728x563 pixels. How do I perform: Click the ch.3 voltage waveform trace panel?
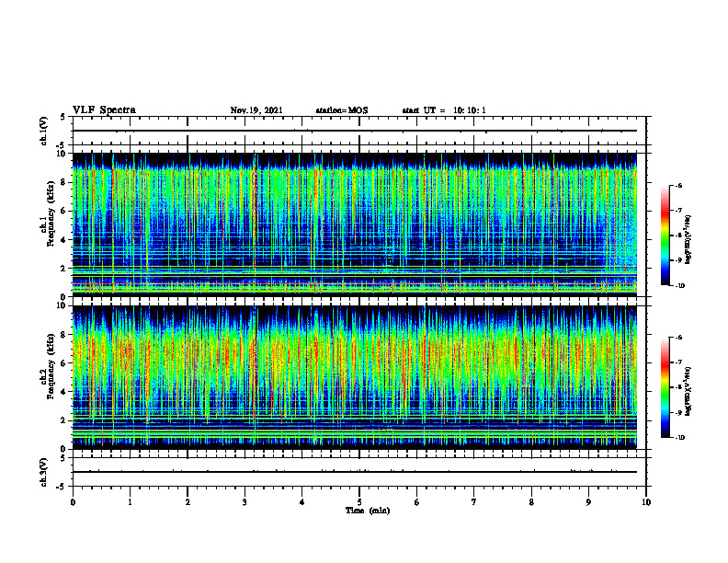pos(359,472)
